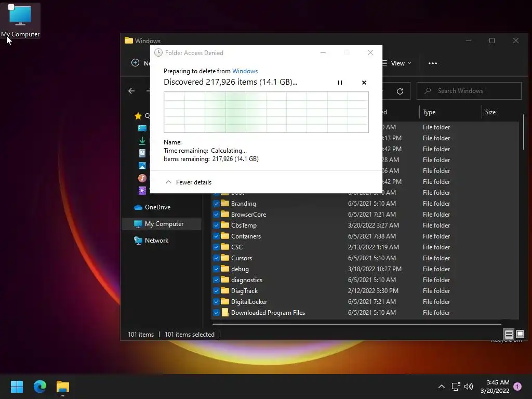Viewport: 532px width, 399px height.
Task: Uncheck the CSC folder checkbox
Action: (x=216, y=247)
